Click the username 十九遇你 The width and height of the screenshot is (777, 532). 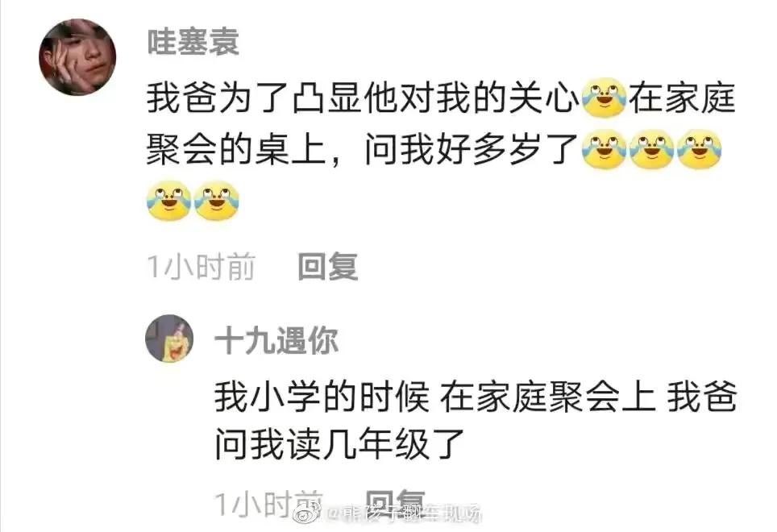(276, 341)
